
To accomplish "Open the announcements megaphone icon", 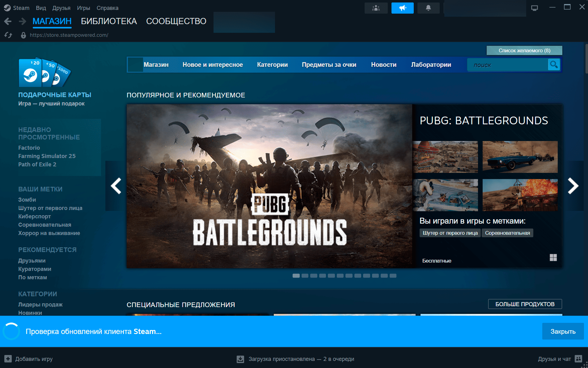I will (x=402, y=8).
